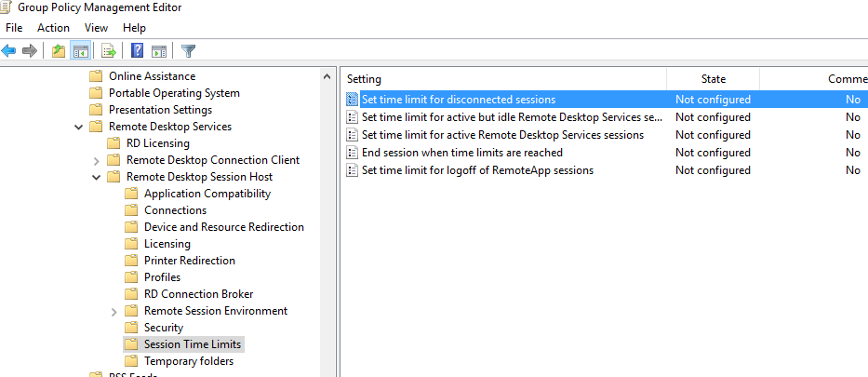Viewport: 868px width, 377px height.
Task: Open the View menu
Action: [x=97, y=28]
